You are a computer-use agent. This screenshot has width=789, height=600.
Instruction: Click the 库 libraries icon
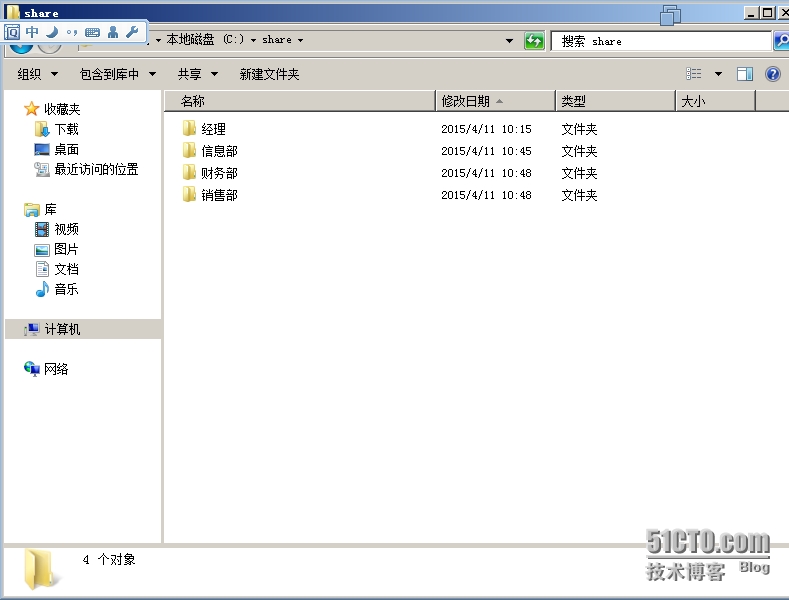[x=32, y=209]
